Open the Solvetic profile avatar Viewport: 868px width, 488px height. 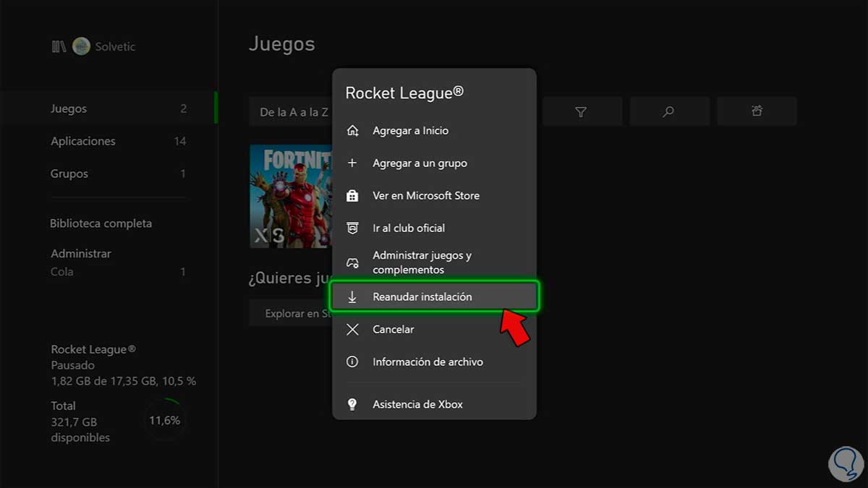click(x=81, y=47)
